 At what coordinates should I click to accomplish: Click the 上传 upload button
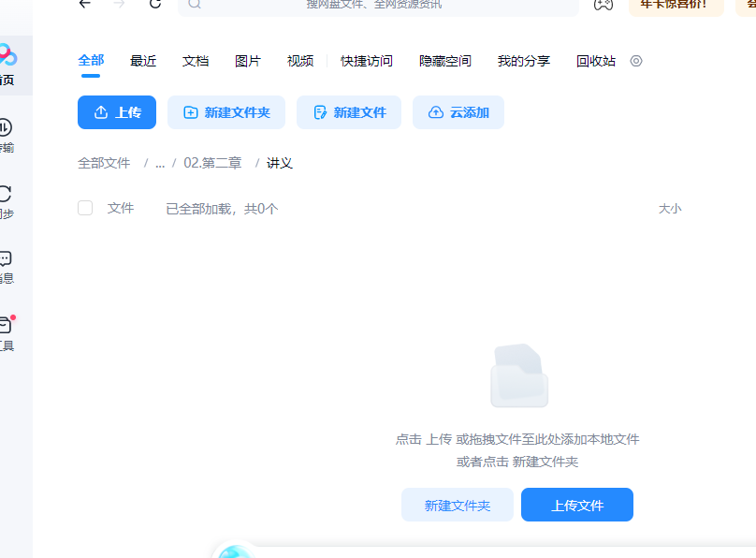116,111
